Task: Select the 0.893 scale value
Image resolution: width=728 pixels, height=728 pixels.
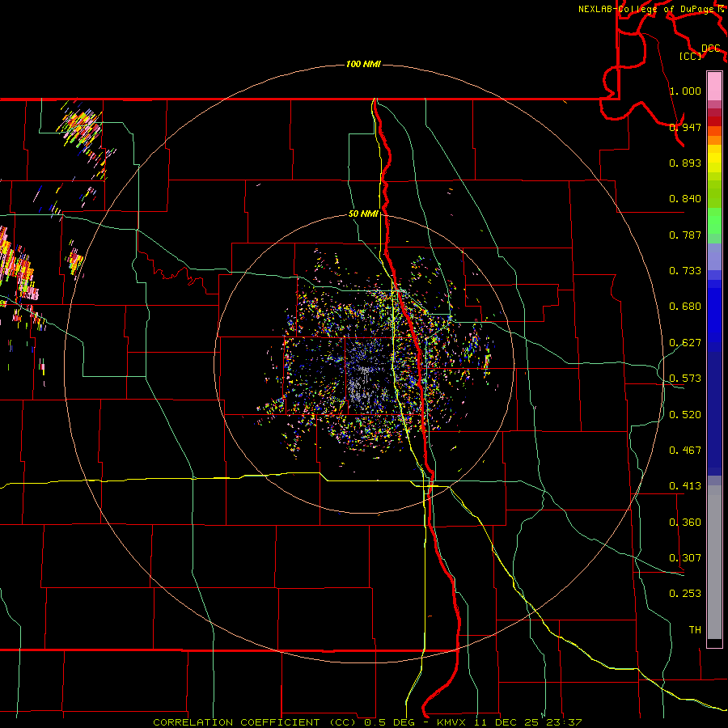Action: (685, 163)
